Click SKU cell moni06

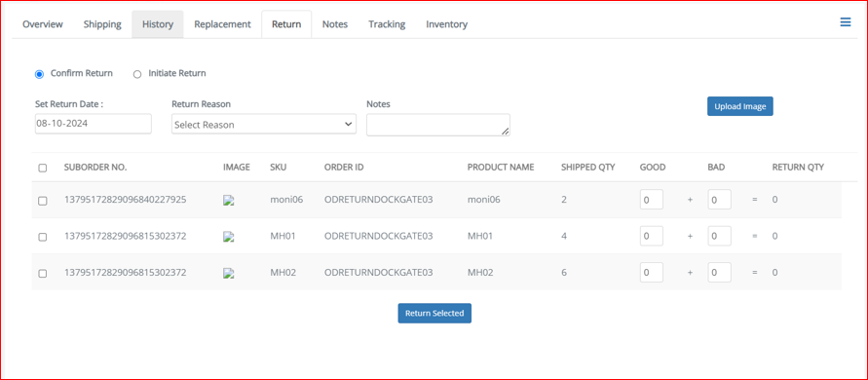[286, 200]
